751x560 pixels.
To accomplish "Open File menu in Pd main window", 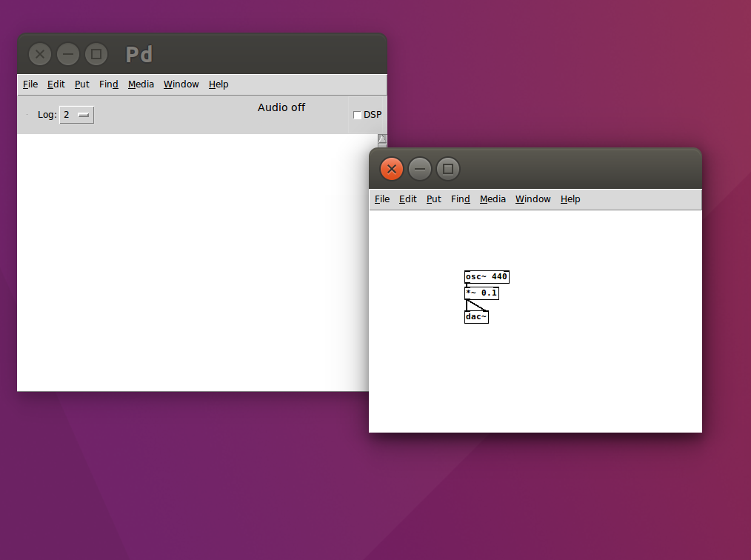I will coord(30,84).
